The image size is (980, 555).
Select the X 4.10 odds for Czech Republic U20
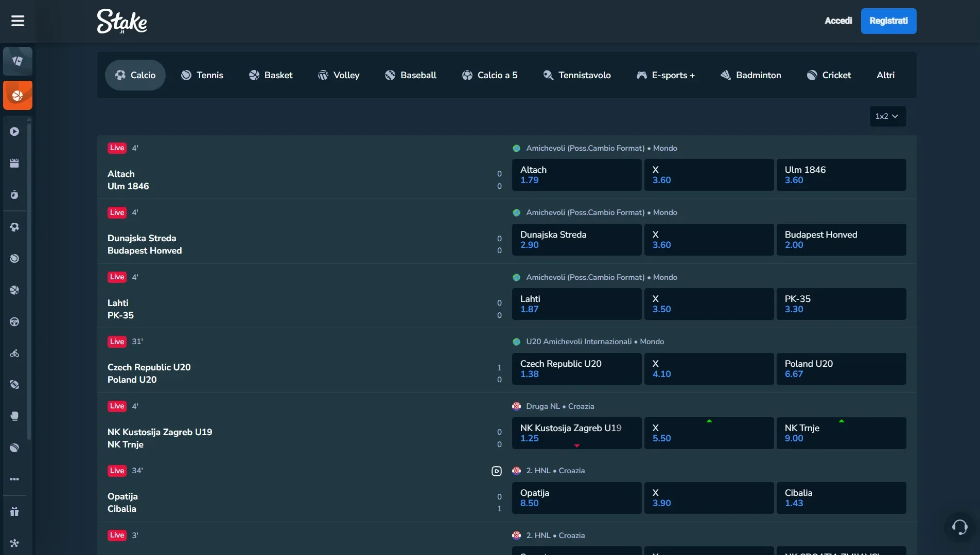click(709, 369)
